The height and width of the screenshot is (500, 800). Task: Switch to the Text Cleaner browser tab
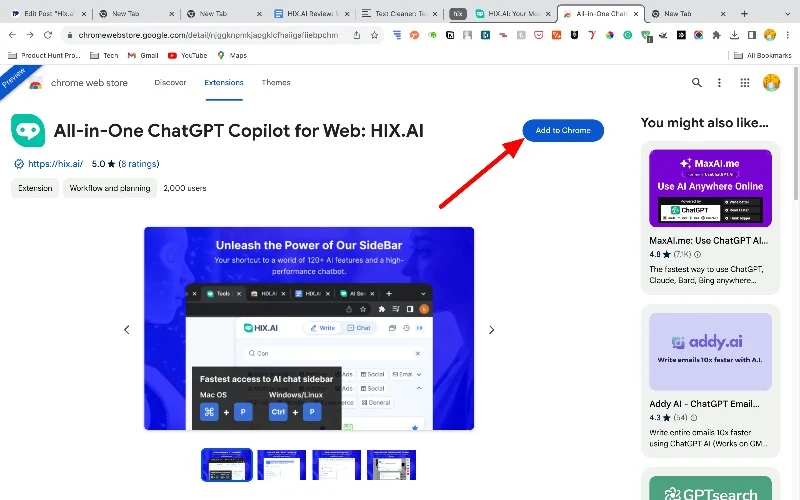tap(400, 14)
